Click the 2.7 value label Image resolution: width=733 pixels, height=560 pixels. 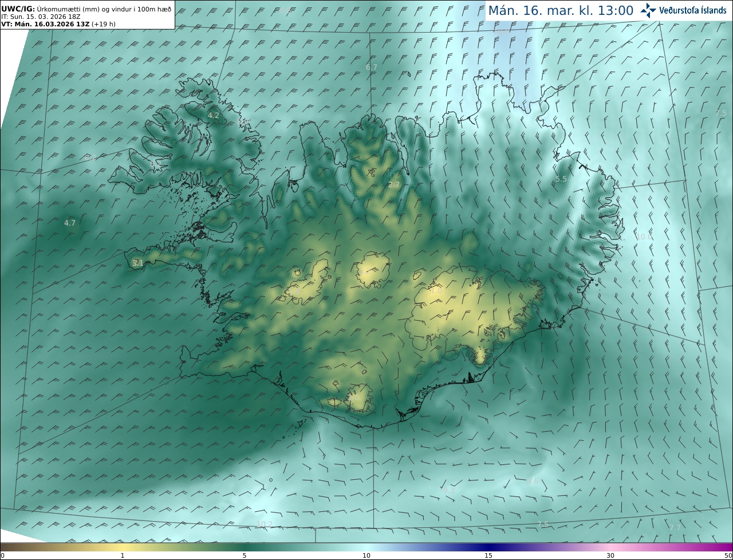pos(393,184)
